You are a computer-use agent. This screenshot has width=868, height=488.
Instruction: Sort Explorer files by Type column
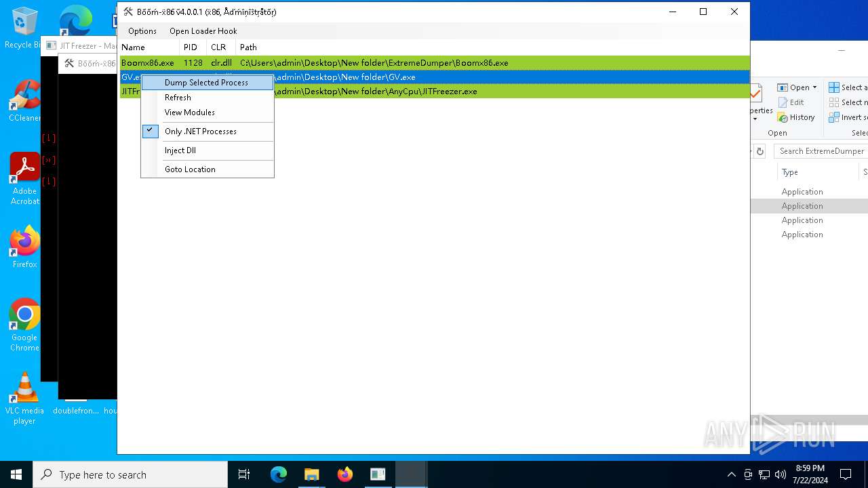pos(790,172)
